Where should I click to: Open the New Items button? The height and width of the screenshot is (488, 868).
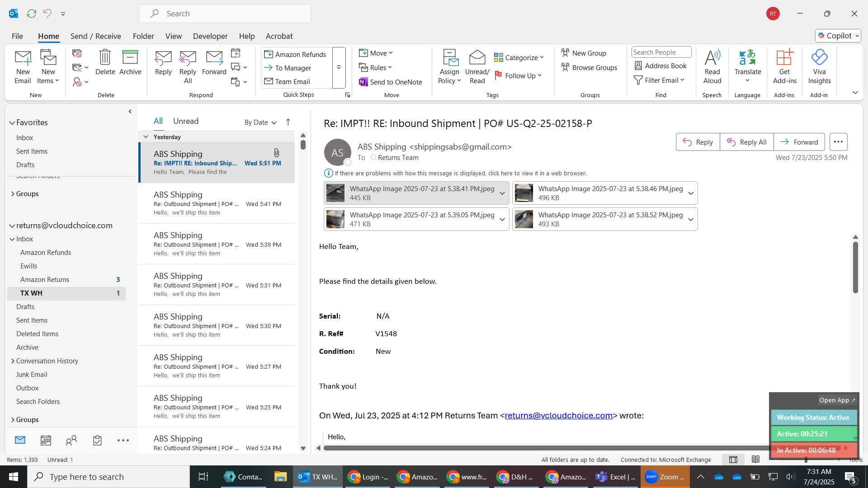48,67
